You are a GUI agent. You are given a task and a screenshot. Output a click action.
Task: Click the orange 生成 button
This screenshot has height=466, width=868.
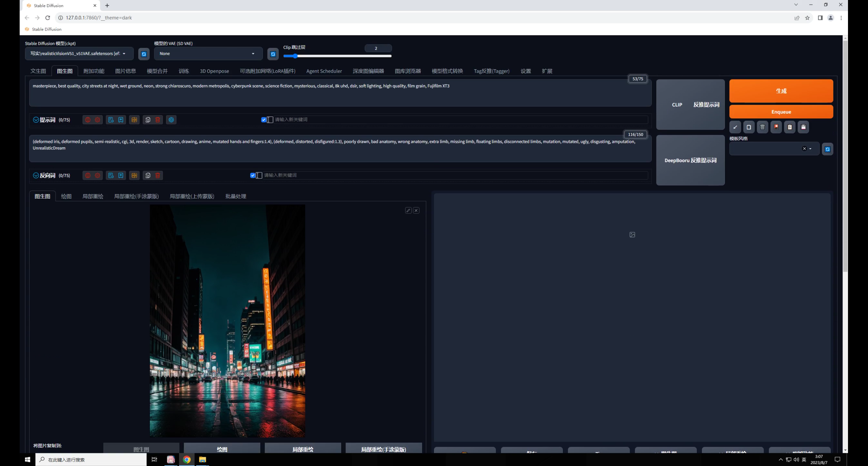point(781,91)
